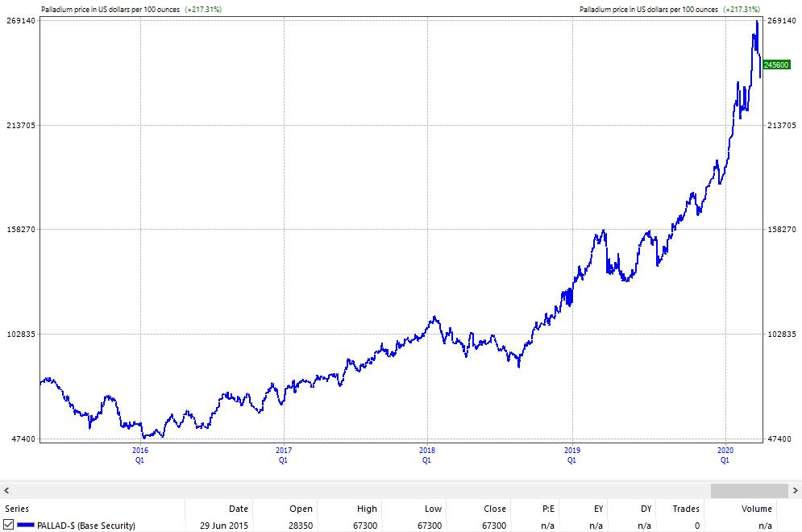This screenshot has height=532, width=802.
Task: Click the 2018 Q1 time axis label
Action: (427, 455)
